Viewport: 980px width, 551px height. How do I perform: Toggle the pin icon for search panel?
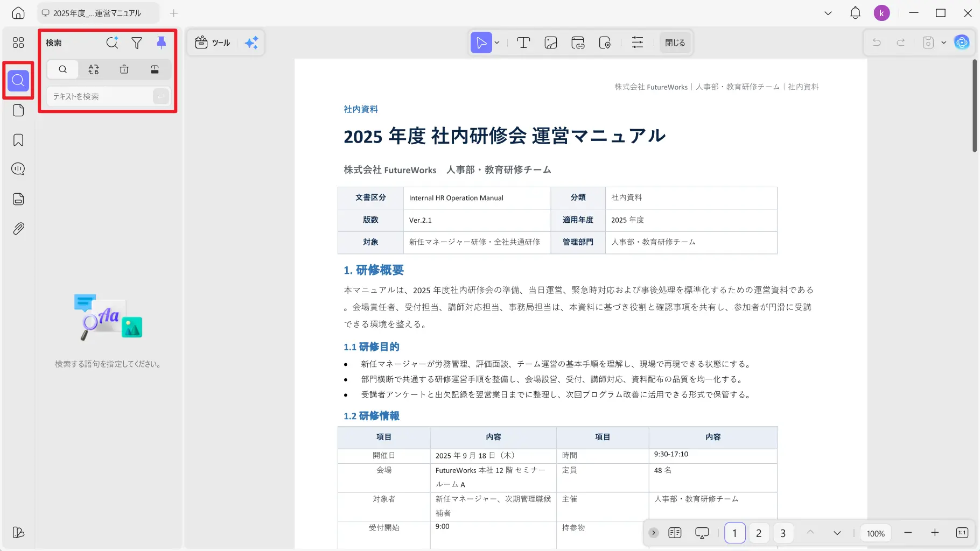(x=161, y=43)
